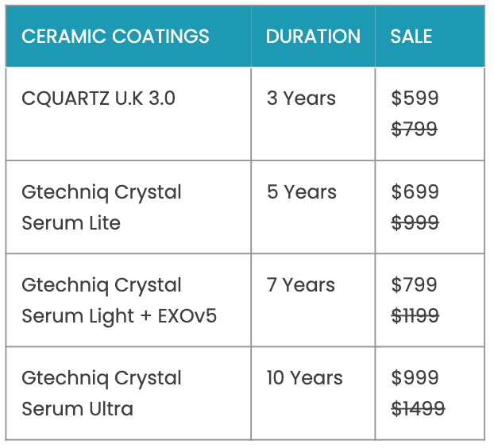Select the Gtechniq Crystal Serum Ultra cell

point(102,393)
